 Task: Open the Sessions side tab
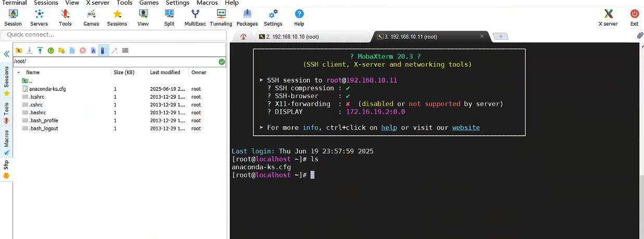pos(6,81)
